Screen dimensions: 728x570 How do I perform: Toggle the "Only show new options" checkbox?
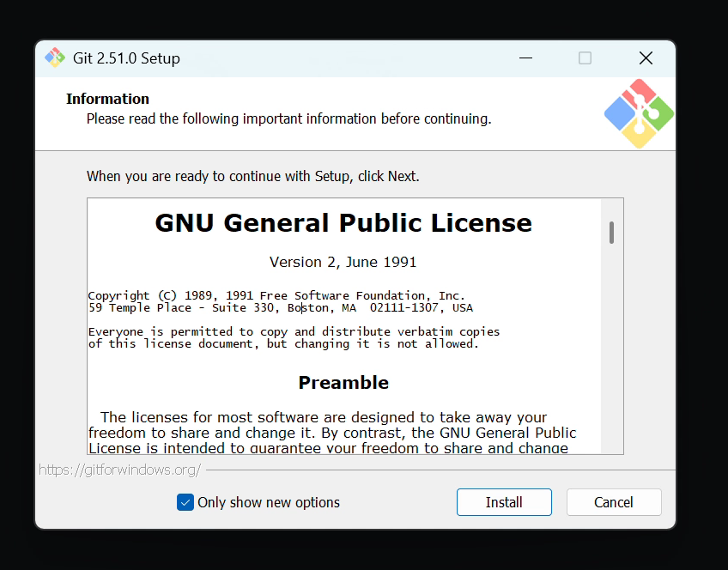coord(185,502)
